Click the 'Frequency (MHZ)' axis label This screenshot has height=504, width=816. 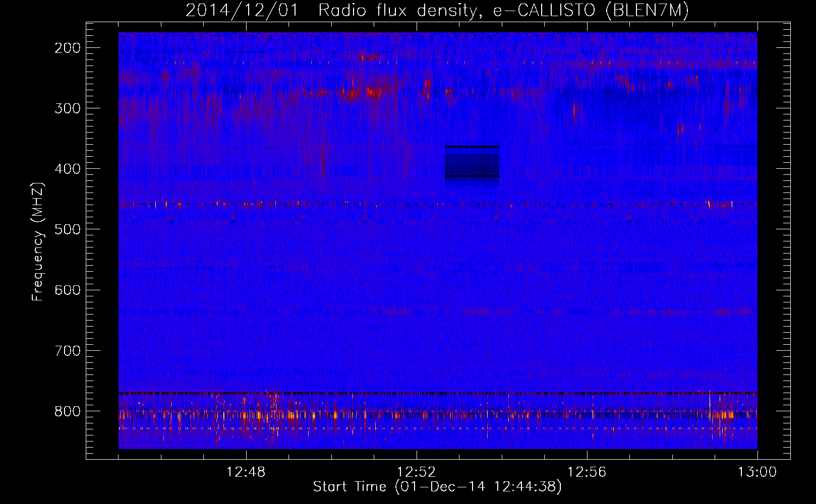38,242
